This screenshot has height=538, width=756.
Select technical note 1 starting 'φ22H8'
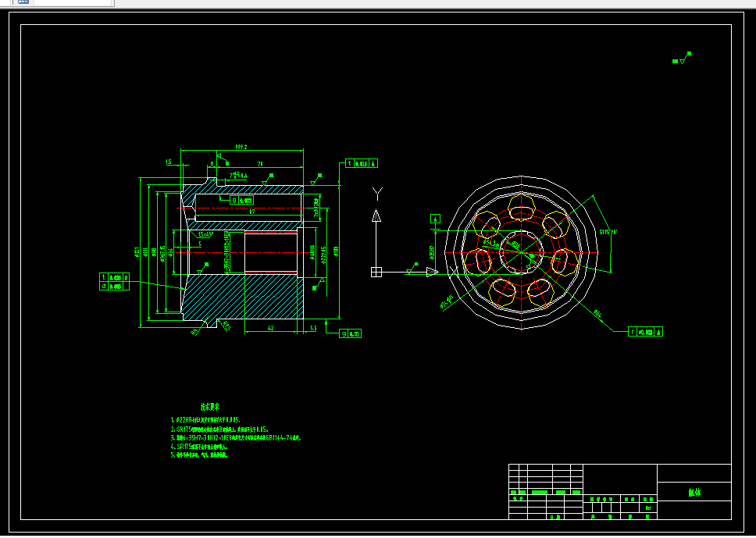(205, 420)
